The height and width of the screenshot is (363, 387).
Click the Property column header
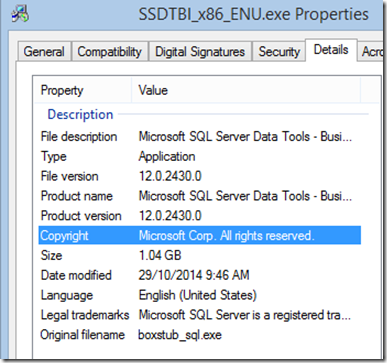62,90
